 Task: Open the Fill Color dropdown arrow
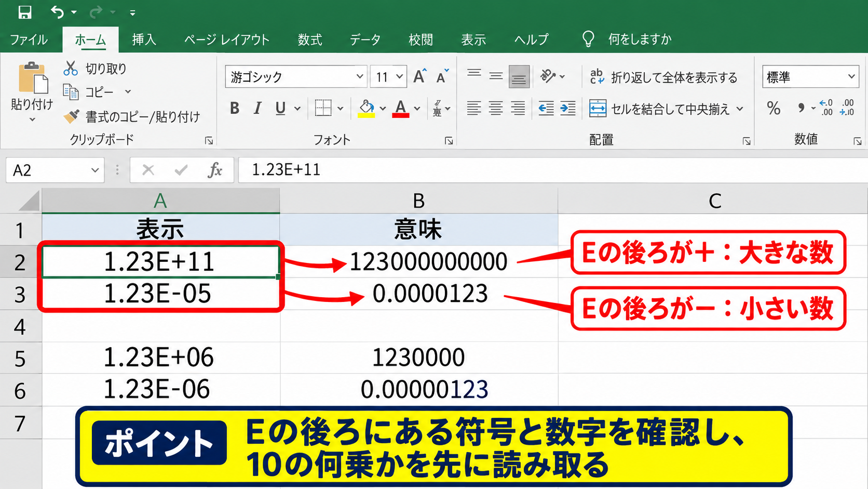383,109
